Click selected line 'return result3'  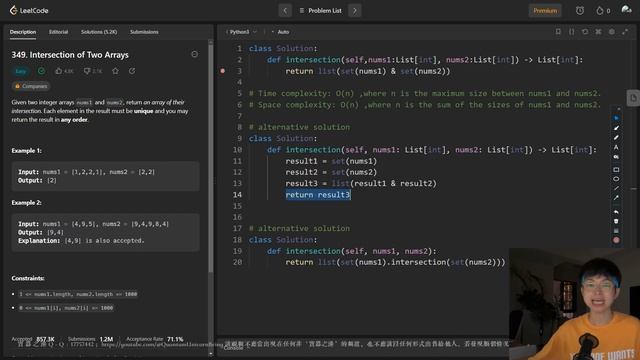(x=318, y=195)
